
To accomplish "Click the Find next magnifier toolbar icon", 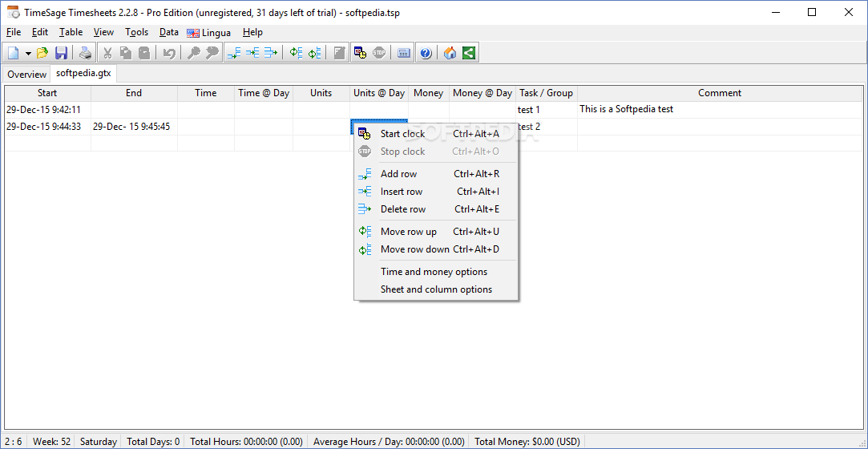I will tap(212, 53).
